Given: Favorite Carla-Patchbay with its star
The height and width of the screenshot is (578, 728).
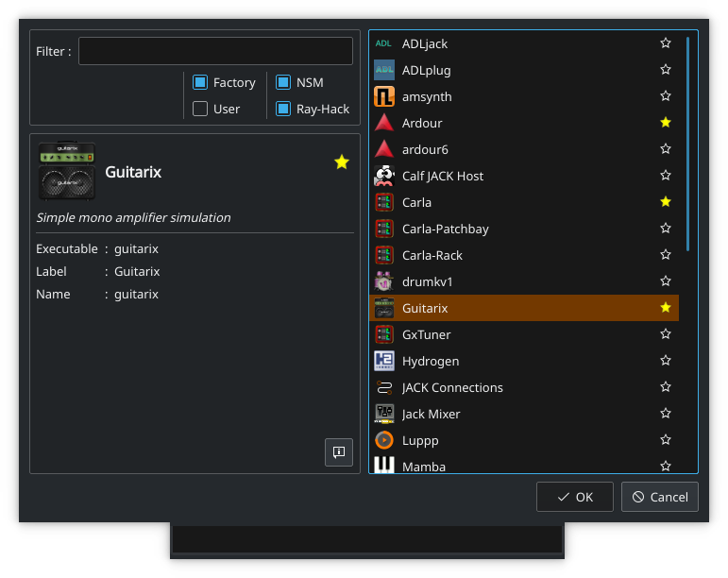Looking at the screenshot, I should pyautogui.click(x=666, y=229).
